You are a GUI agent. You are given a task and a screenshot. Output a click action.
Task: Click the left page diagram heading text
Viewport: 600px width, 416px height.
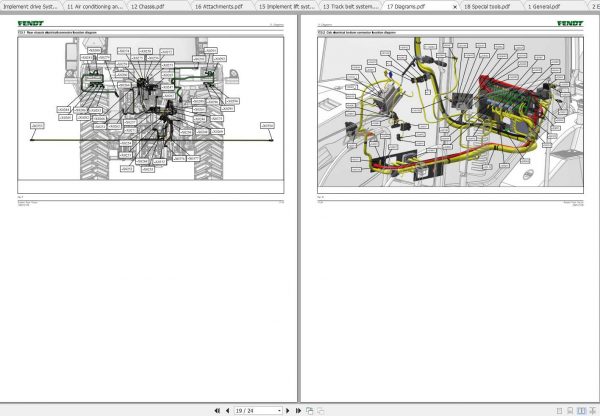tap(57, 33)
